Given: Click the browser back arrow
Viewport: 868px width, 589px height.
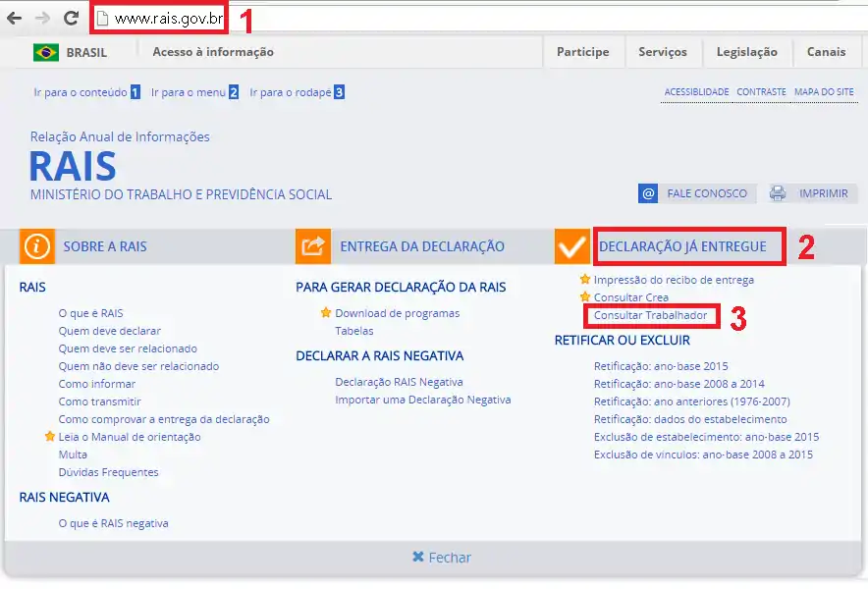Looking at the screenshot, I should (14, 18).
